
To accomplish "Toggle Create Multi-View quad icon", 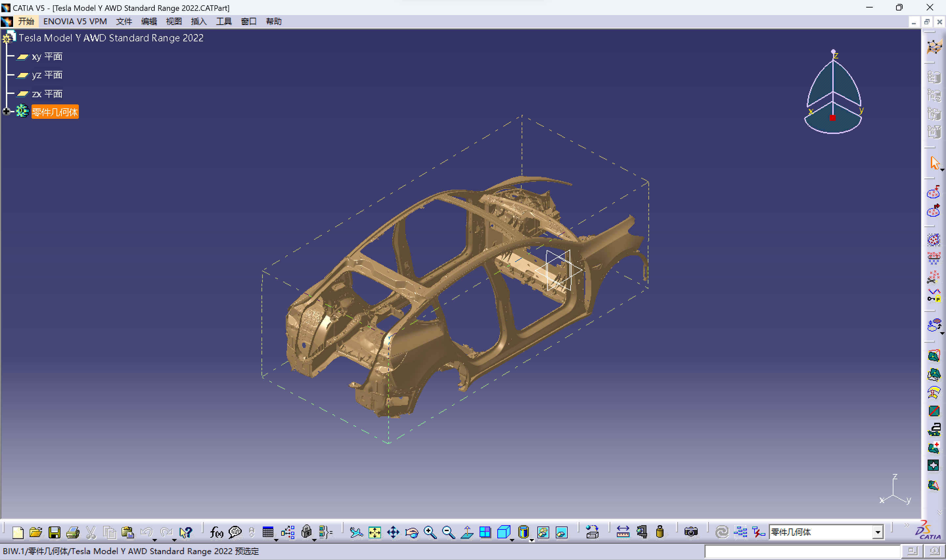I will 485,532.
